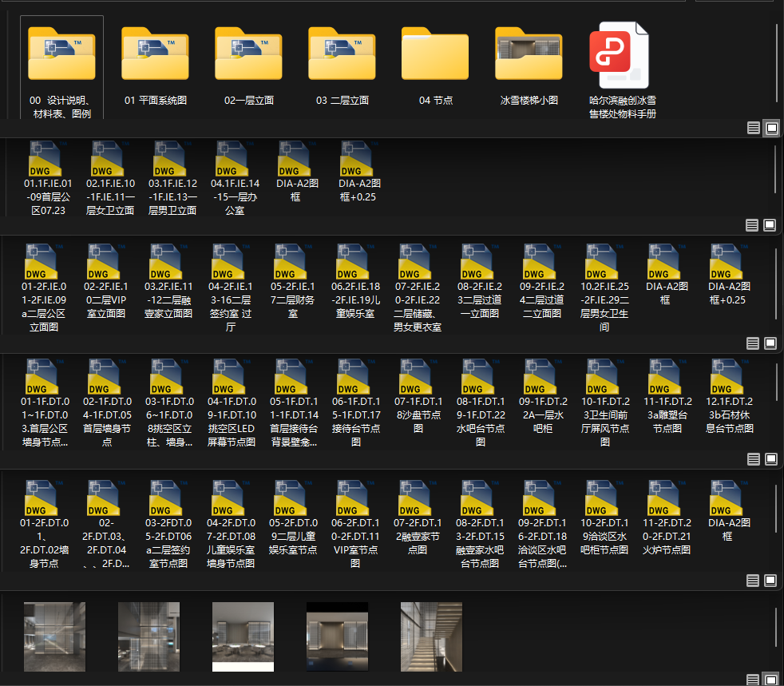Viewport: 784px width, 686px height.
Task: Switch to list view under 火炉节点图 row
Action: (753, 580)
